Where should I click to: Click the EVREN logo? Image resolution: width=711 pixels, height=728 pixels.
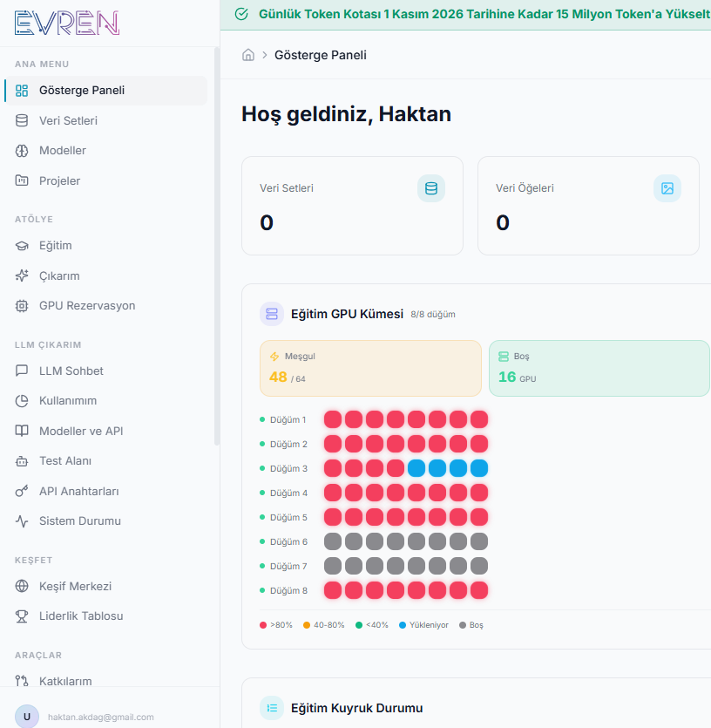coord(67,23)
